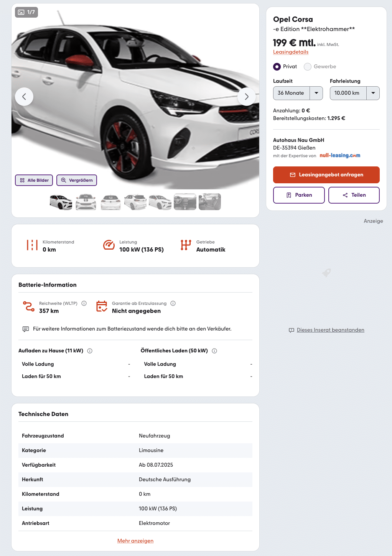Viewport: 392px width, 556px height.
Task: Open info icon for Öffentliches Laden
Action: click(x=214, y=351)
